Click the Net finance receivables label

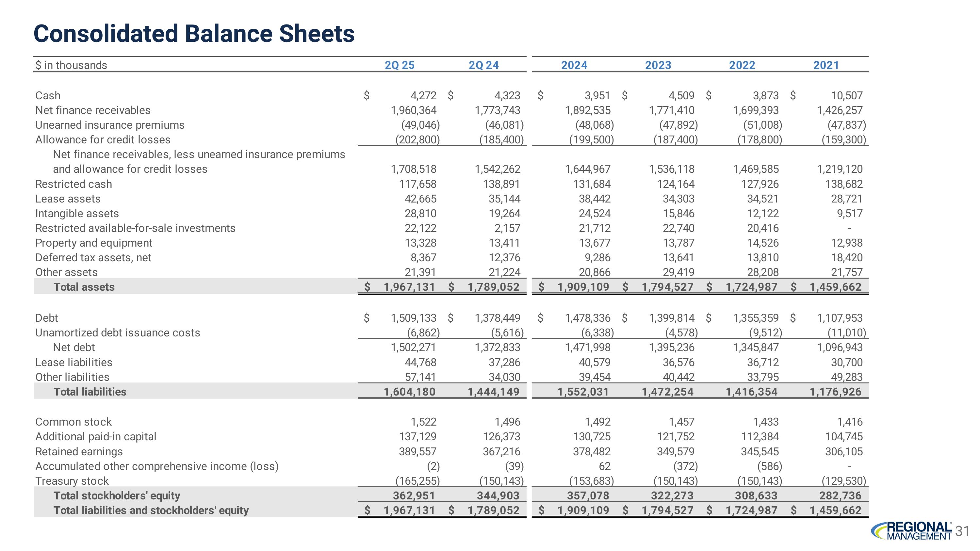pyautogui.click(x=93, y=110)
